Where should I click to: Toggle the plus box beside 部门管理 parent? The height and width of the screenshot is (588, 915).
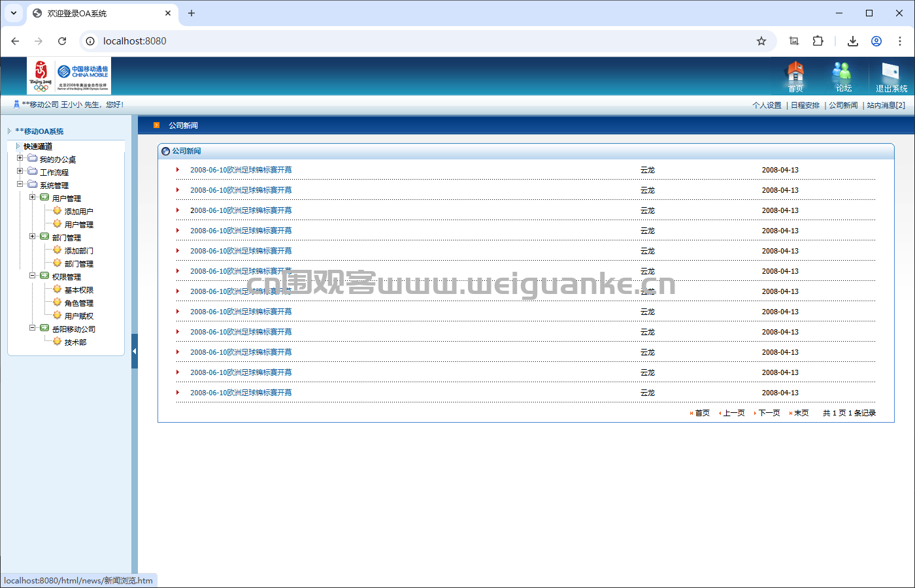(32, 237)
